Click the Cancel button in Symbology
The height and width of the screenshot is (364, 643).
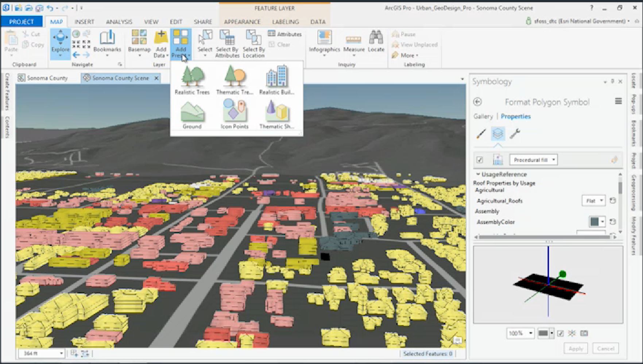pos(606,349)
